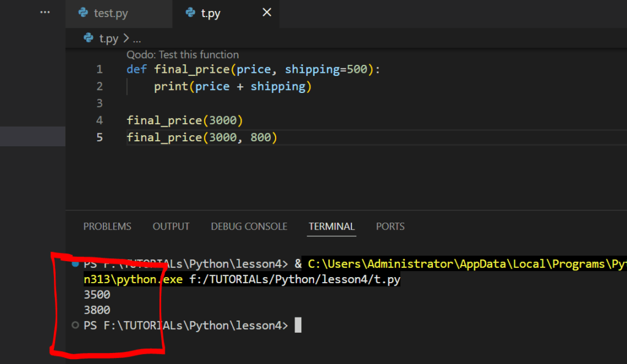
Task: Switch to the test.py editor tab
Action: tap(119, 13)
